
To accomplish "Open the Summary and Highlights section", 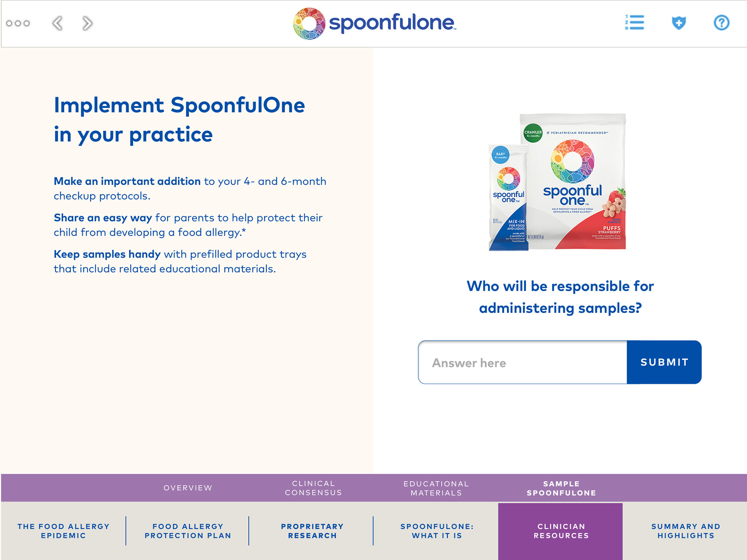I will click(686, 531).
